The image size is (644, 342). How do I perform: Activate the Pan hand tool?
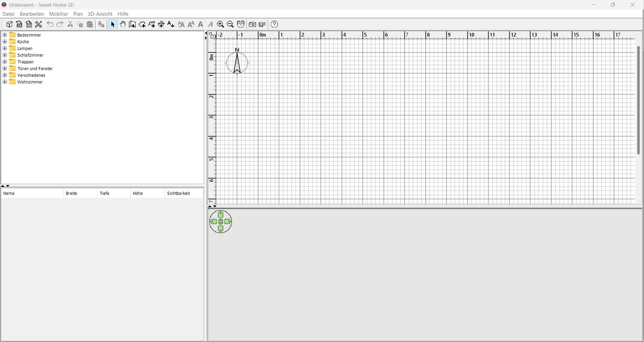click(123, 24)
